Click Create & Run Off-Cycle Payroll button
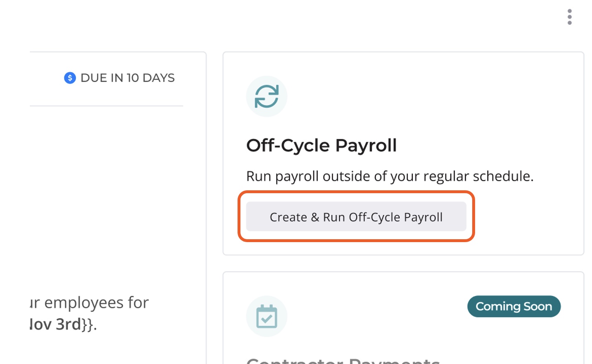The image size is (592, 364). point(356,216)
